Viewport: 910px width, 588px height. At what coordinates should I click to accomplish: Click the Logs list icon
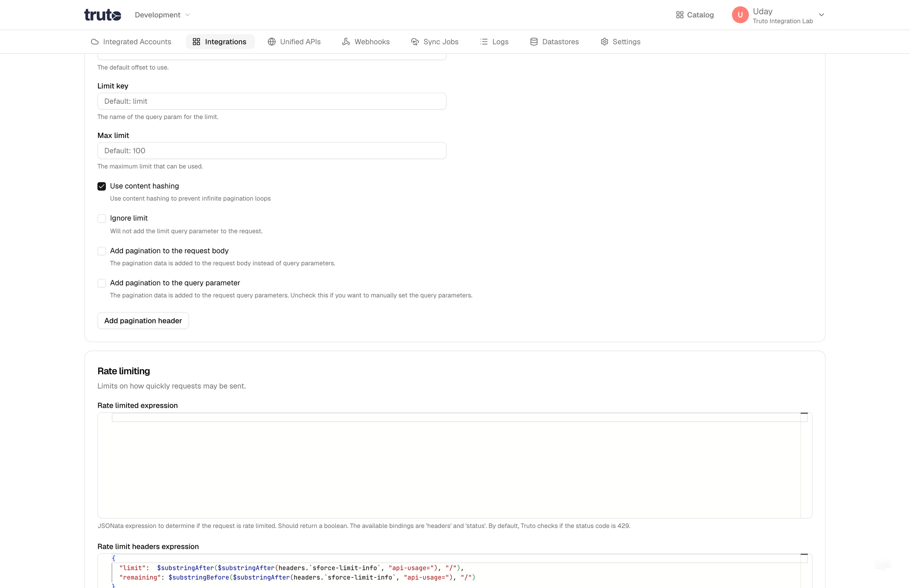[x=484, y=42]
